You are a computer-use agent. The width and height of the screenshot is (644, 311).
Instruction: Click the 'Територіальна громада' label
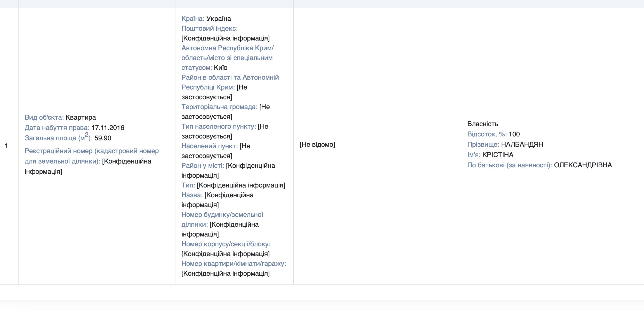(219, 107)
